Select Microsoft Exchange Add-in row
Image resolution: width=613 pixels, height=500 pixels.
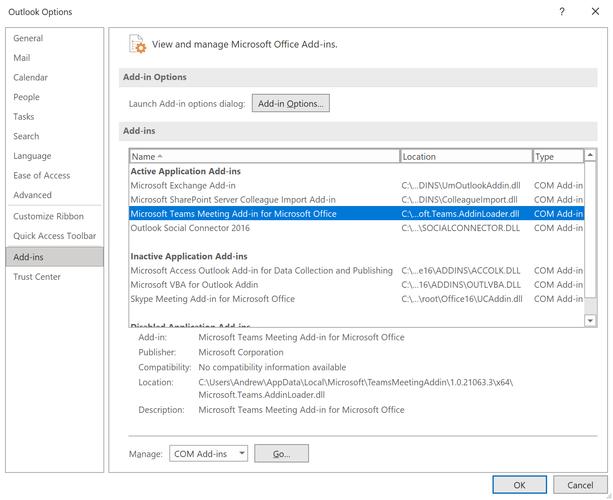(x=183, y=185)
